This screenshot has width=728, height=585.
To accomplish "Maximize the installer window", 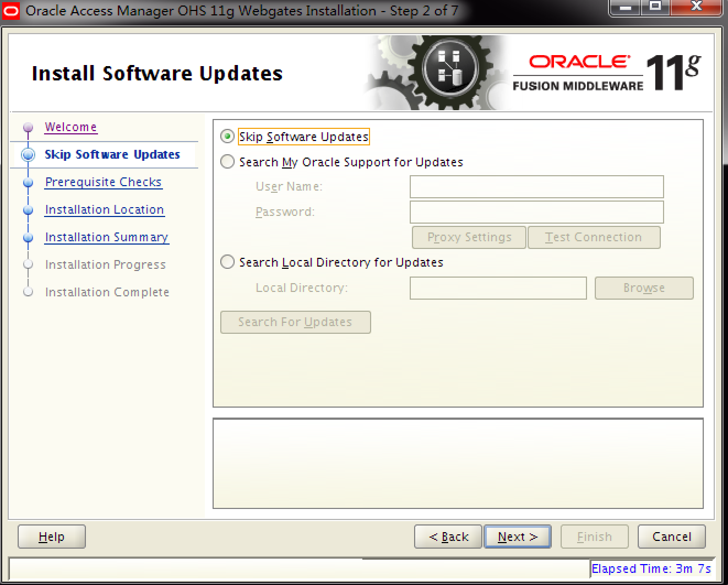I will tap(655, 8).
